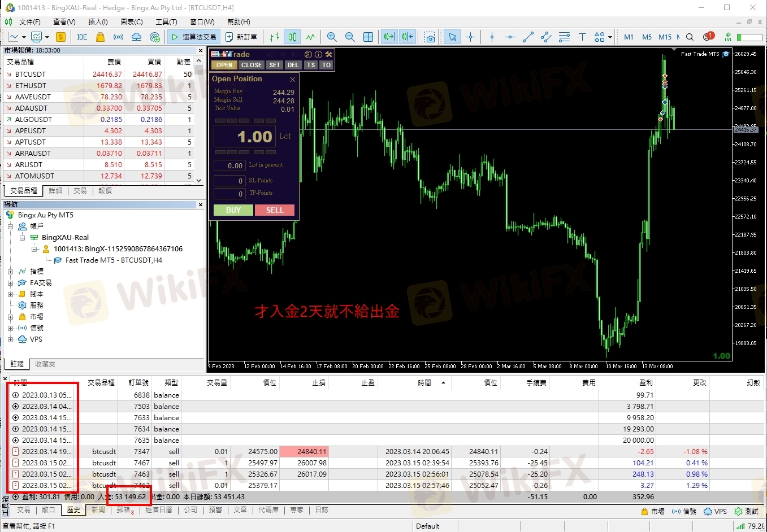Viewport: 767px width, 532px height.
Task: Open the 工具(T) menu
Action: [166, 21]
